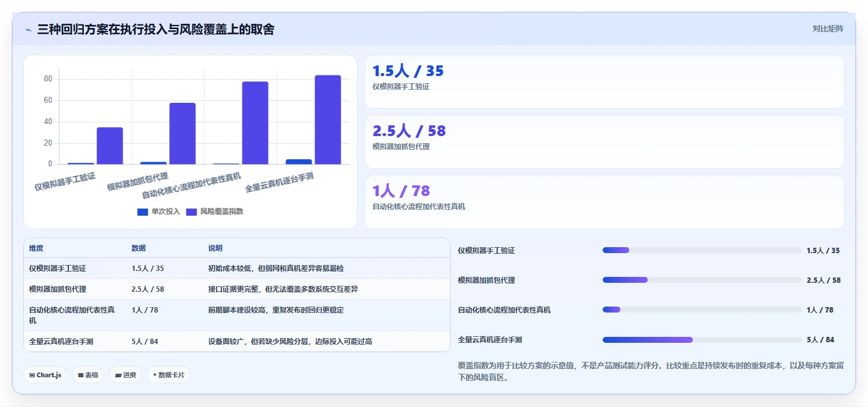This screenshot has width=868, height=407.
Task: Toggle the 风险覆盖指数 legend item
Action: (x=215, y=212)
